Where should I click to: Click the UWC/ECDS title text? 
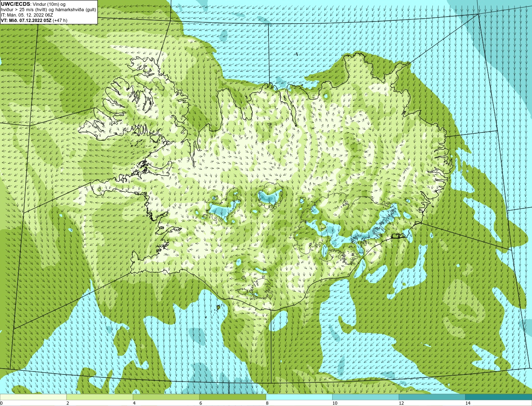click(x=15, y=4)
